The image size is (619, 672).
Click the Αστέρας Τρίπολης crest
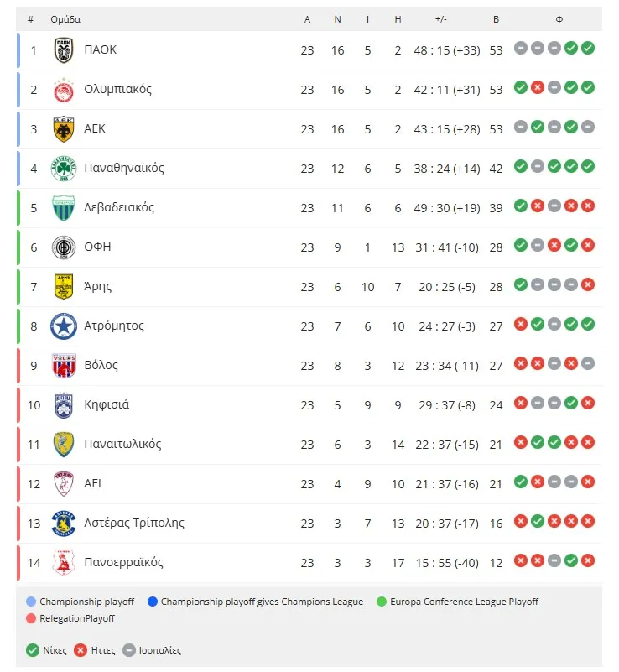(x=64, y=524)
